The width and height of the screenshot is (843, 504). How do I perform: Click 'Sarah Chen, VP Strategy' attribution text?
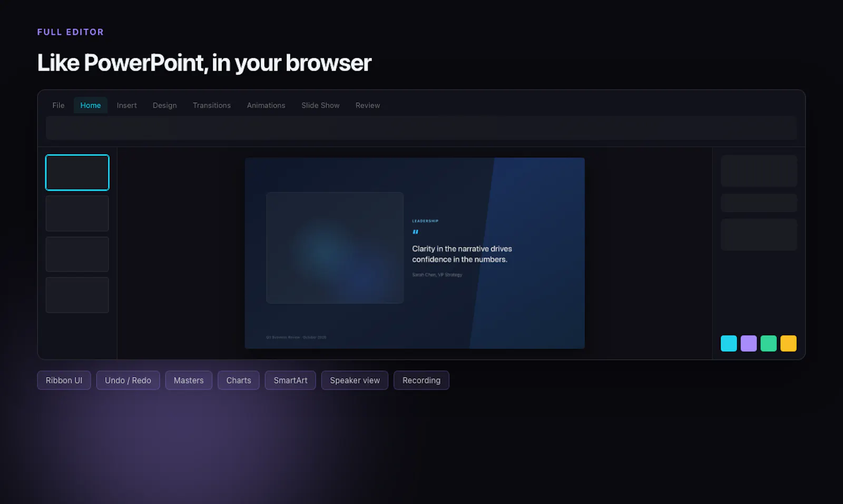point(437,275)
